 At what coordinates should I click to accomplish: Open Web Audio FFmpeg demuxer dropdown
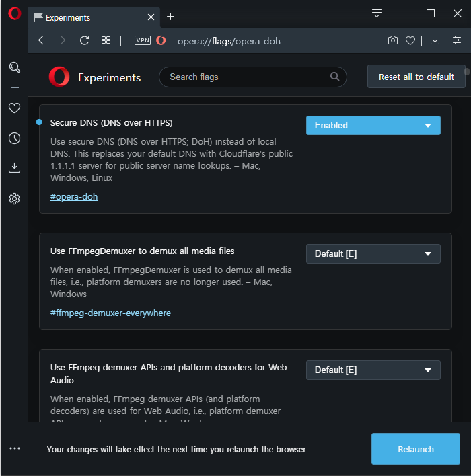373,370
